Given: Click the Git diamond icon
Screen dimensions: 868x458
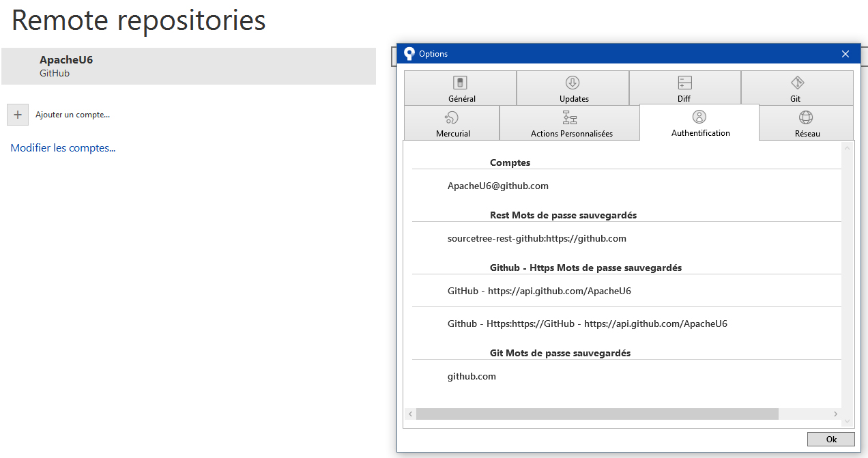Looking at the screenshot, I should click(797, 83).
